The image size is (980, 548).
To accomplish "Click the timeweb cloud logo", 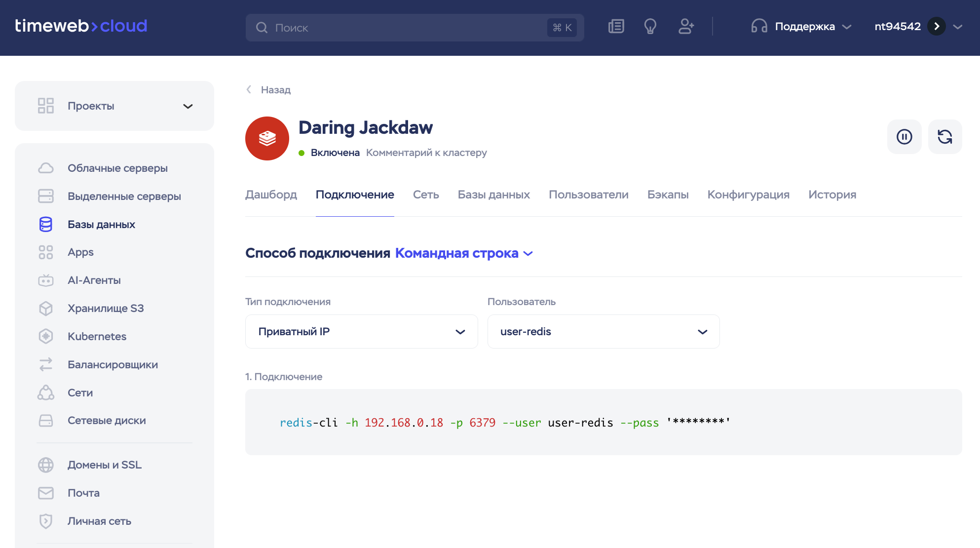I will click(81, 26).
